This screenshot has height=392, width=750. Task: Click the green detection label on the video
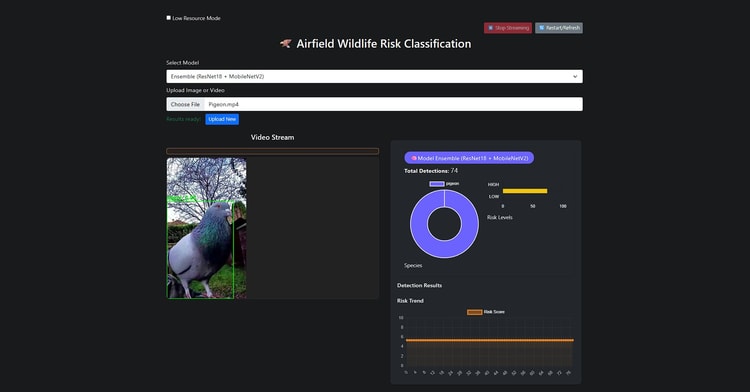(182, 199)
